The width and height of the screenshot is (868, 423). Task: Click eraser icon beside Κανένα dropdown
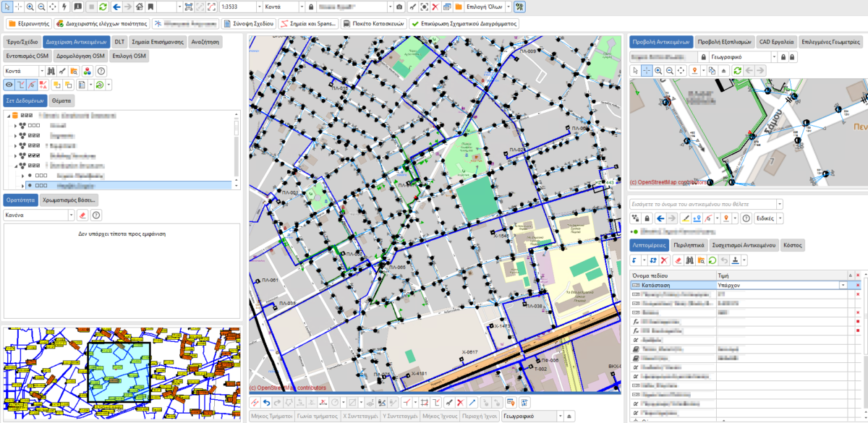82,215
